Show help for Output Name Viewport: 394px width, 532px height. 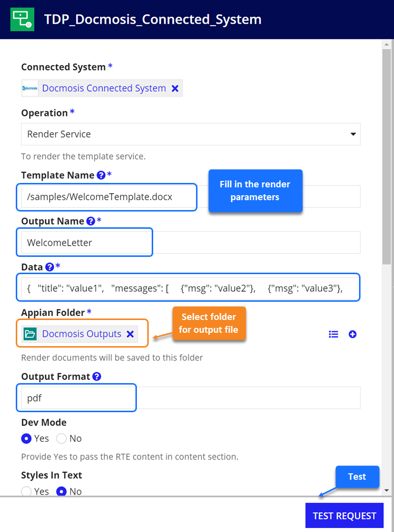[x=91, y=221]
